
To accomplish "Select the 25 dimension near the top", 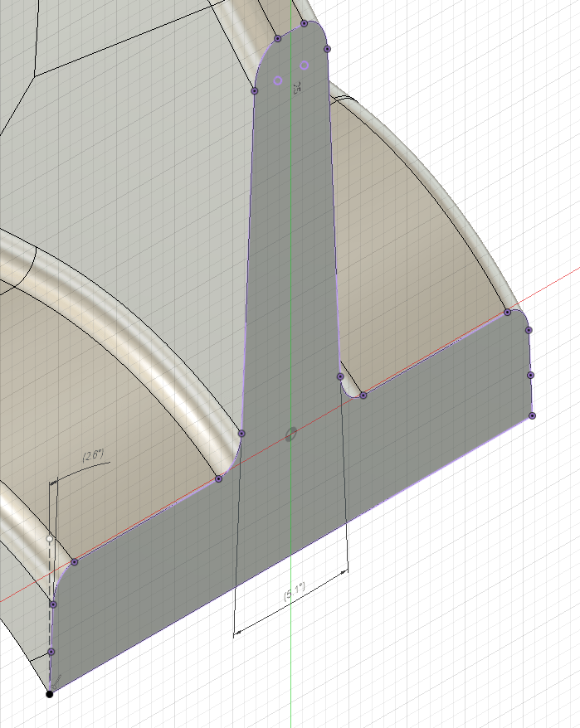I will pyautogui.click(x=297, y=88).
